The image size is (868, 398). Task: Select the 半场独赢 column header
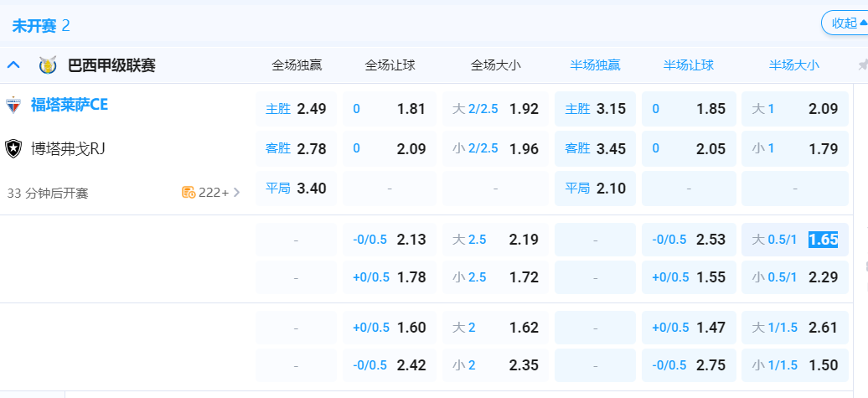click(595, 65)
